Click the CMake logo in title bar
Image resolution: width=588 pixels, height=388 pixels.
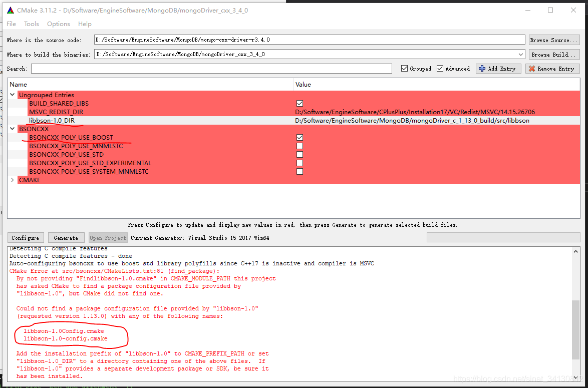(x=11, y=10)
